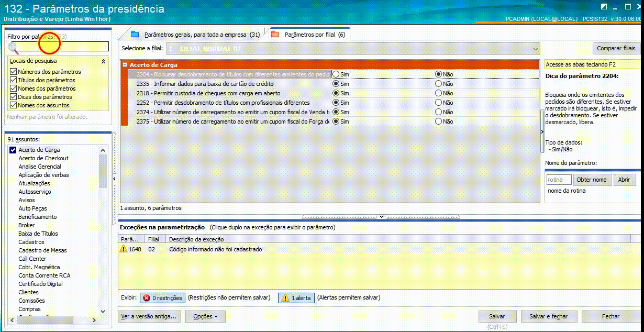Viewport: 644px width, 332px height.
Task: Select the Baixa de Títulos subject
Action: (x=38, y=234)
